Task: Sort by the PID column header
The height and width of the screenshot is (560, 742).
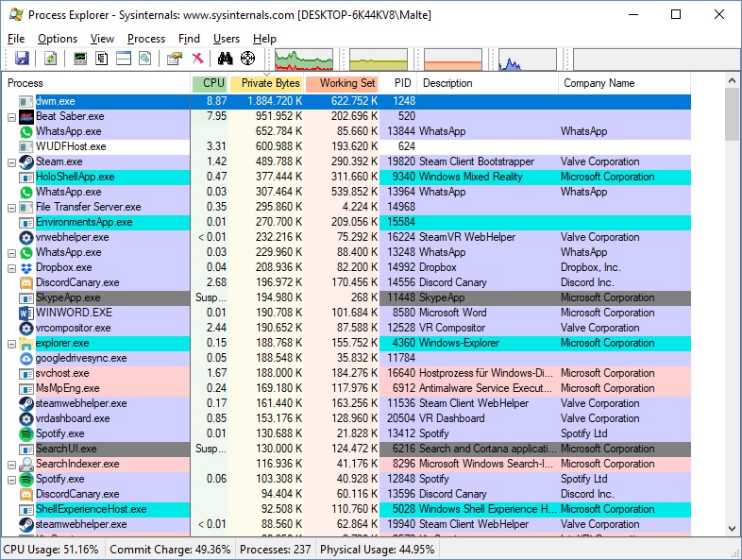Action: point(398,83)
